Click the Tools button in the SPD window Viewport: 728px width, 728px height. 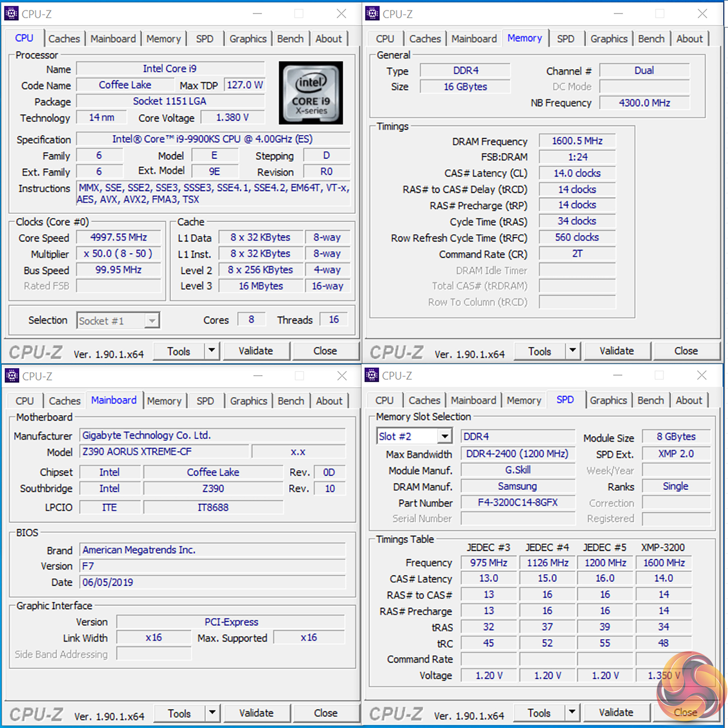click(539, 713)
